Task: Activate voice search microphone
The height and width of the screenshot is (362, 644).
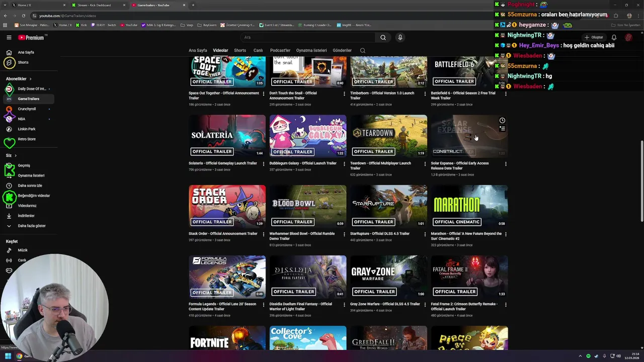Action: pyautogui.click(x=400, y=37)
